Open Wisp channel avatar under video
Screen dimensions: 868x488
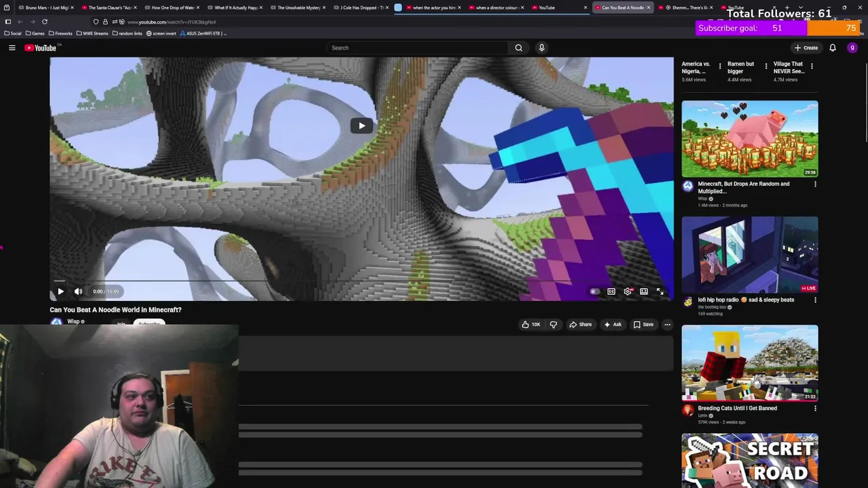pyautogui.click(x=56, y=322)
